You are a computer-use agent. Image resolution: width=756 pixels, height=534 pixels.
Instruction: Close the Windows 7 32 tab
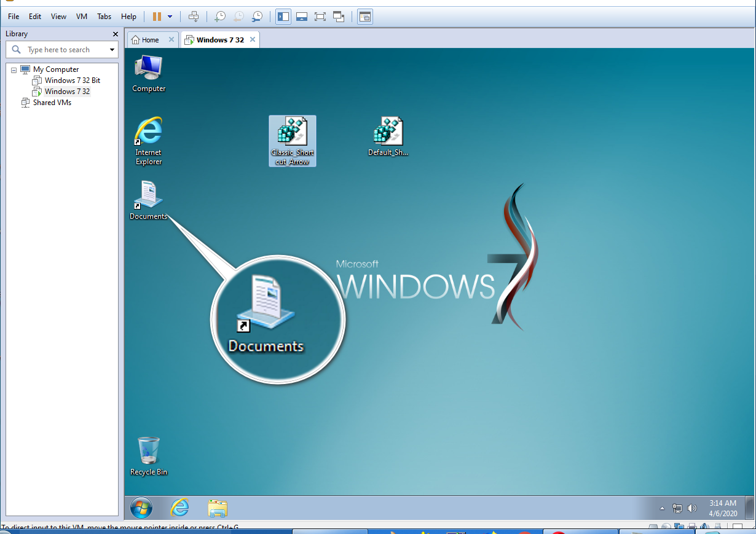point(253,39)
